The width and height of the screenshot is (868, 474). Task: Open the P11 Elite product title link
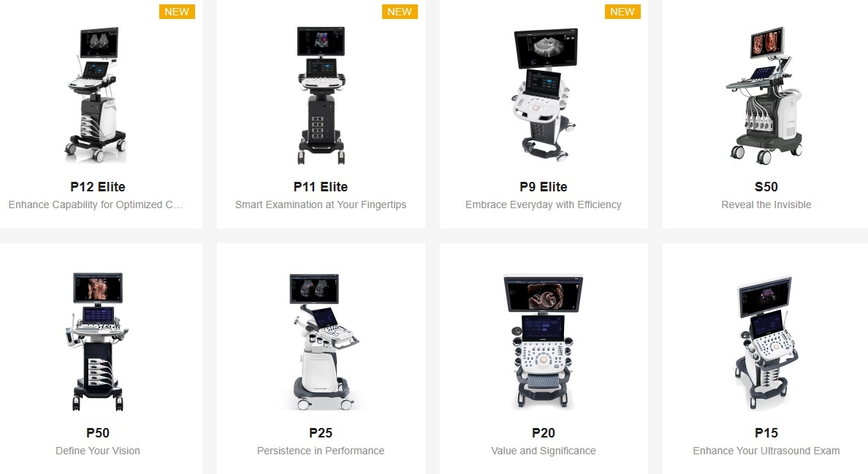(321, 187)
